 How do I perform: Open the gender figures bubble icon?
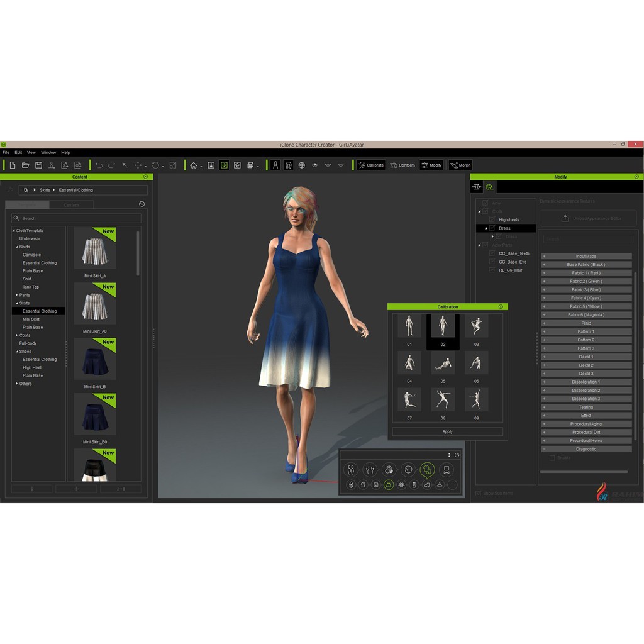coord(351,469)
